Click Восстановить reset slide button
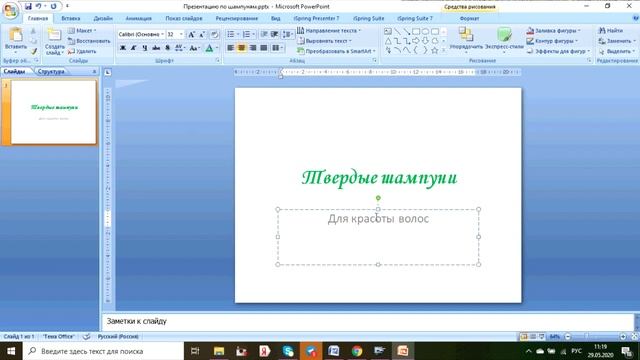 click(89, 41)
